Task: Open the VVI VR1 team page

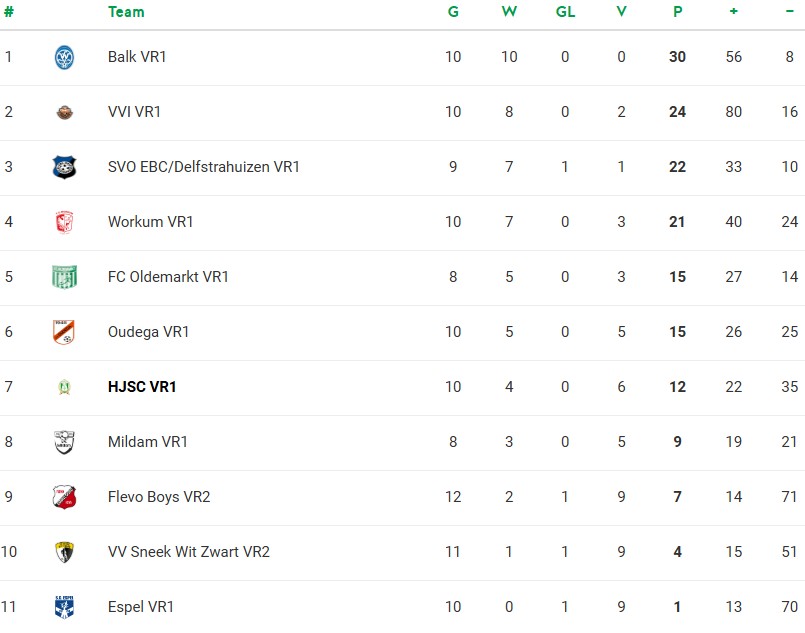Action: [x=134, y=112]
